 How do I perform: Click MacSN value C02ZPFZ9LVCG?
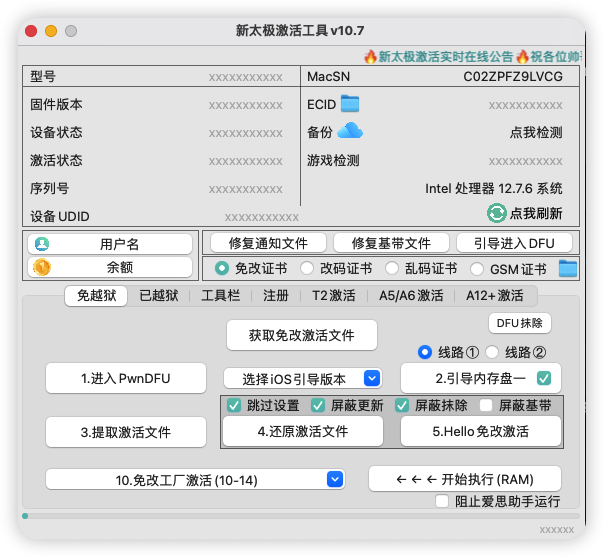point(513,77)
